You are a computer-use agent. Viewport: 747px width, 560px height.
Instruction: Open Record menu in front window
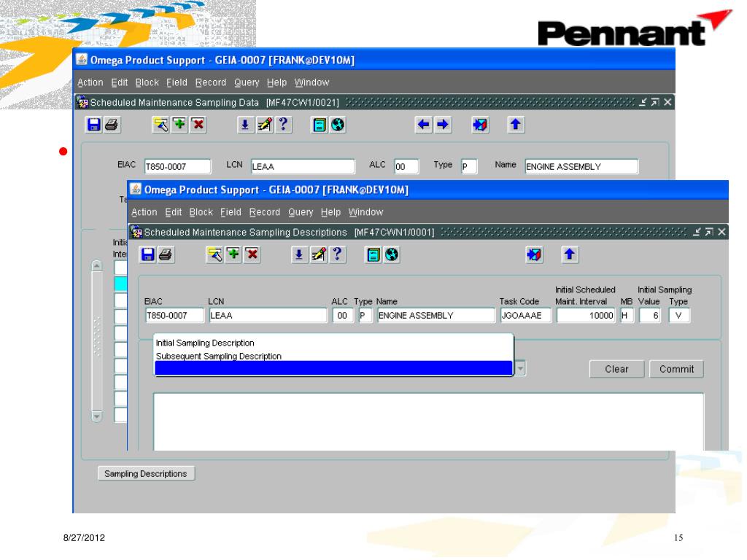point(264,212)
